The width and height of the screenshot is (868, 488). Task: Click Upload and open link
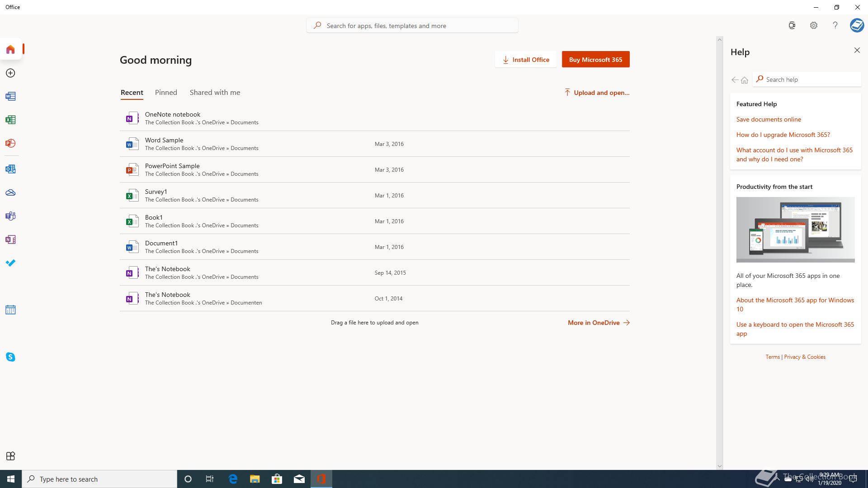(597, 93)
